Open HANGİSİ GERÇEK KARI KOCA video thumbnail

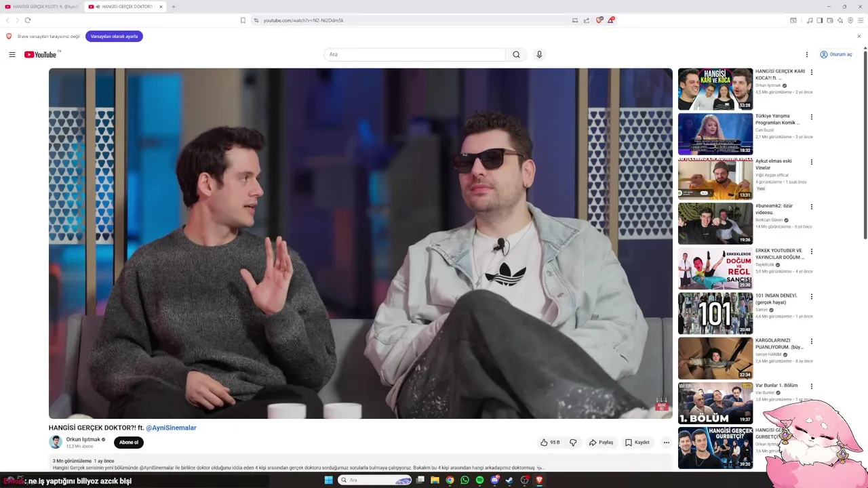[715, 89]
